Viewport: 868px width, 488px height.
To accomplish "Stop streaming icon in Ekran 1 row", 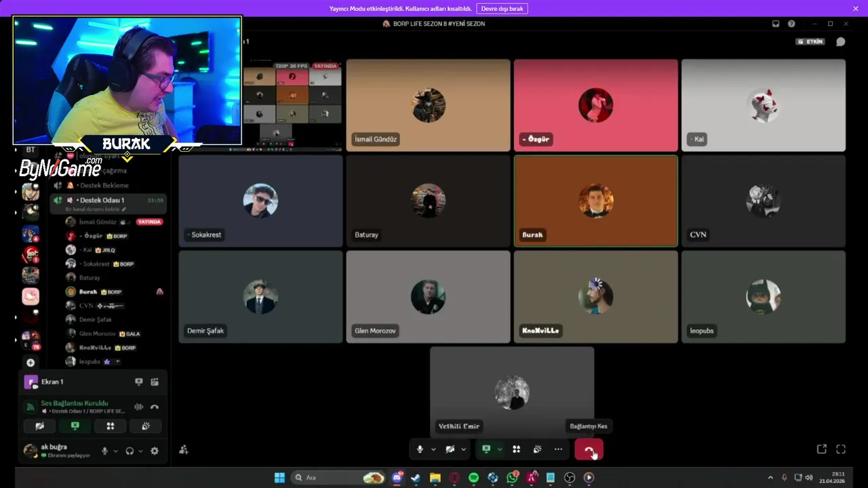I will 139,382.
